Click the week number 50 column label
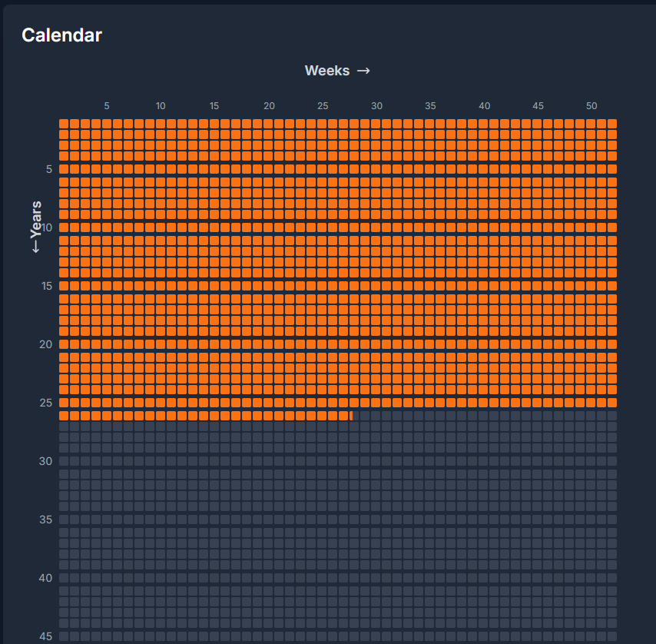This screenshot has height=644, width=656. tap(591, 105)
